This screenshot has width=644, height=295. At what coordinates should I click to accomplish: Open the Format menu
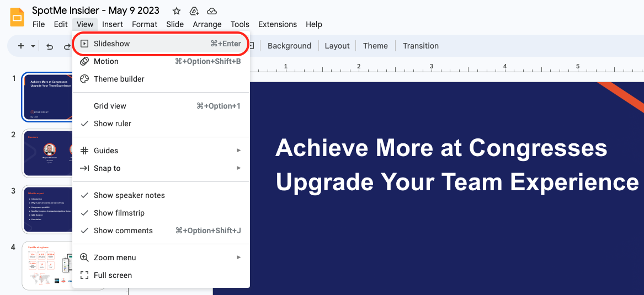pyautogui.click(x=145, y=24)
